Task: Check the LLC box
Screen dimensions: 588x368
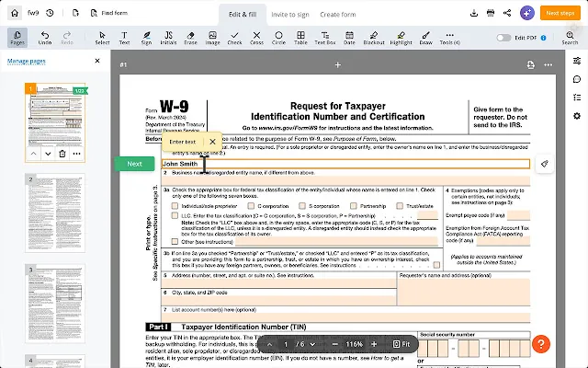Action: tap(175, 215)
